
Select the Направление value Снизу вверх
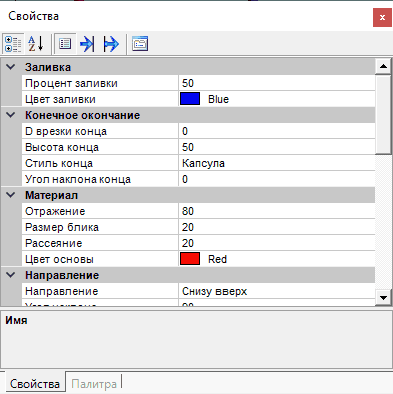click(277, 291)
